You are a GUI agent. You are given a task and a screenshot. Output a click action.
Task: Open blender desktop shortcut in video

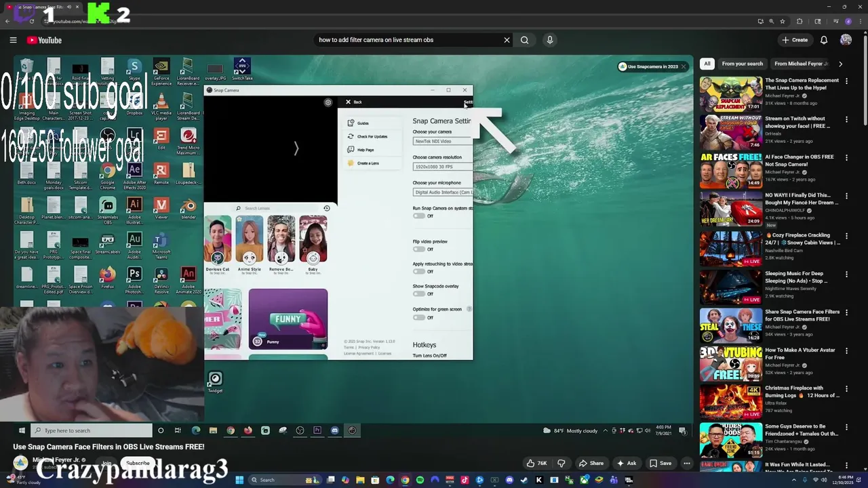(189, 209)
